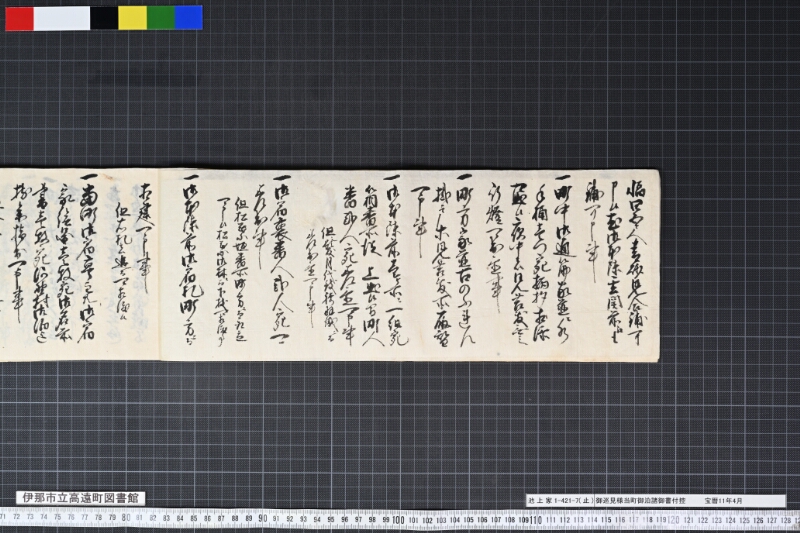This screenshot has width=800, height=533.
Task: Click the ruler mark 105
Action: click(468, 521)
